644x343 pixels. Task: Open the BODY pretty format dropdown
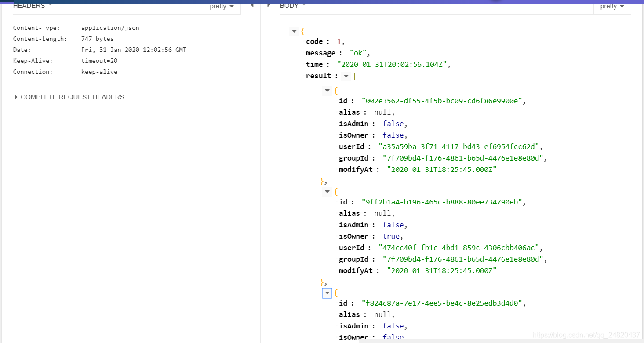click(612, 7)
